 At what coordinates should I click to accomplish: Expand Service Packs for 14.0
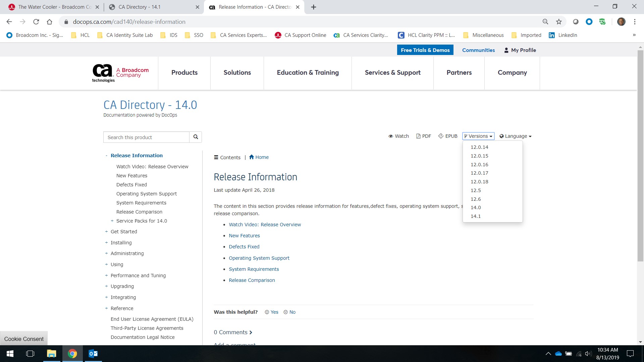[112, 221]
